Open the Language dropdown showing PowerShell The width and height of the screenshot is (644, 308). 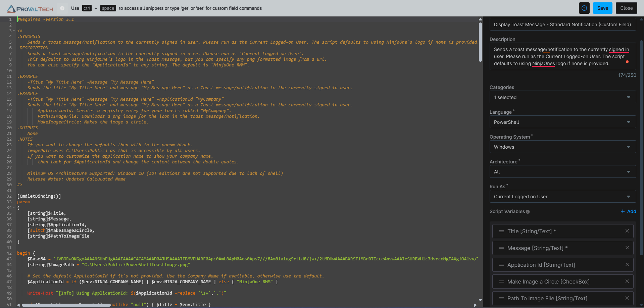[x=563, y=122]
